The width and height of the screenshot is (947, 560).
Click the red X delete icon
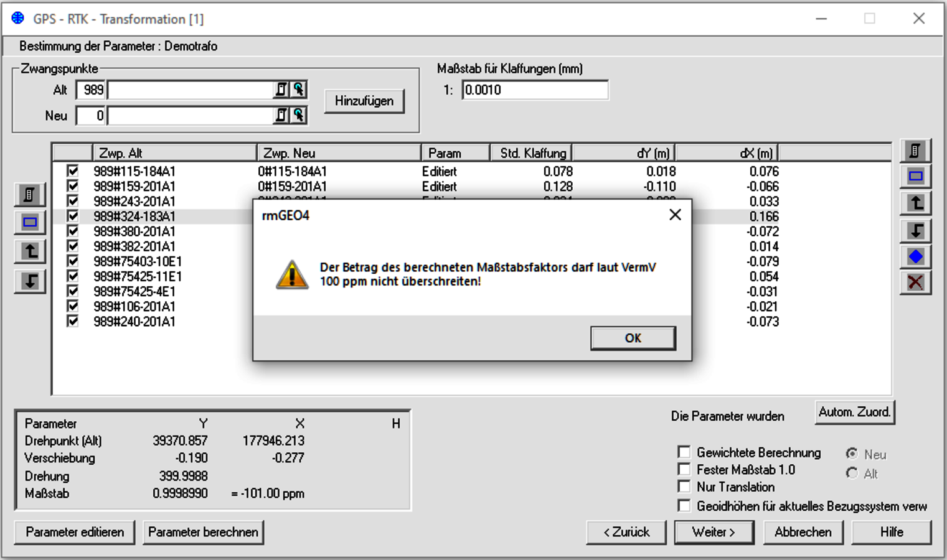point(915,283)
